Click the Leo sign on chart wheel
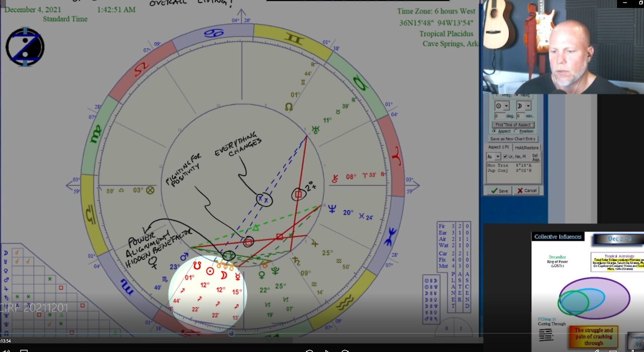The image size is (644, 352). pyautogui.click(x=142, y=69)
